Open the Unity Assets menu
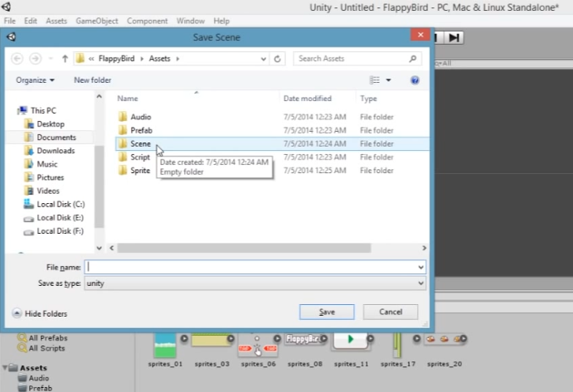The width and height of the screenshot is (573, 392). click(x=56, y=21)
